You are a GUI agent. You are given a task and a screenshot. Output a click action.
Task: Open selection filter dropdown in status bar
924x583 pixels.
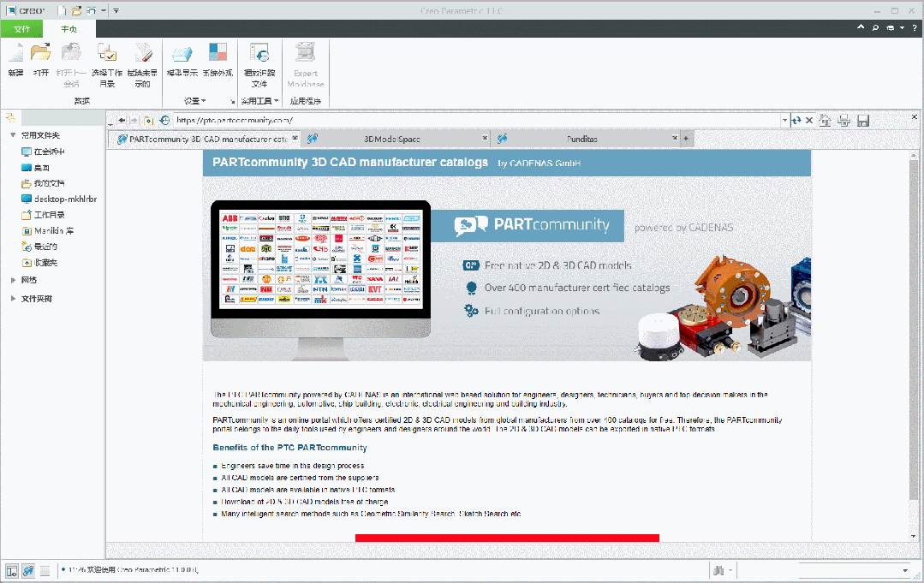905,570
